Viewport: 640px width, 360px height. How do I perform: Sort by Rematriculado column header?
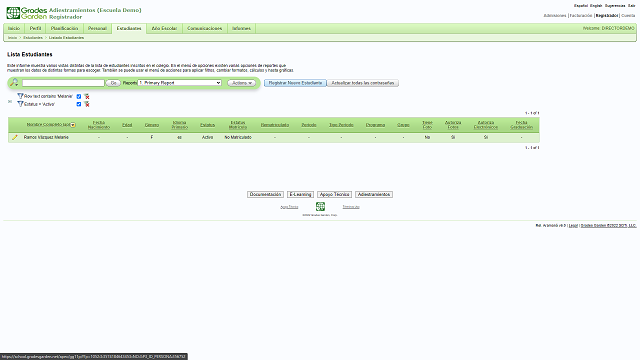(x=275, y=125)
